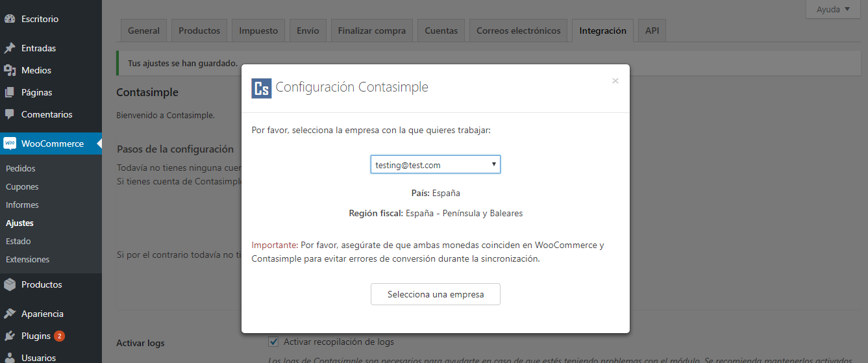Go to Extensiones submenu link
868x363 pixels.
click(x=27, y=259)
